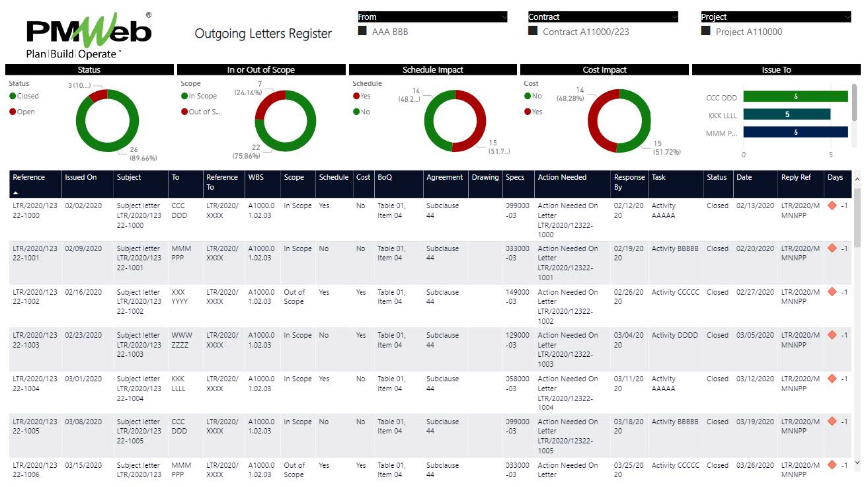Select Yes legend item in Cost chart
868x487 pixels.
tap(533, 112)
